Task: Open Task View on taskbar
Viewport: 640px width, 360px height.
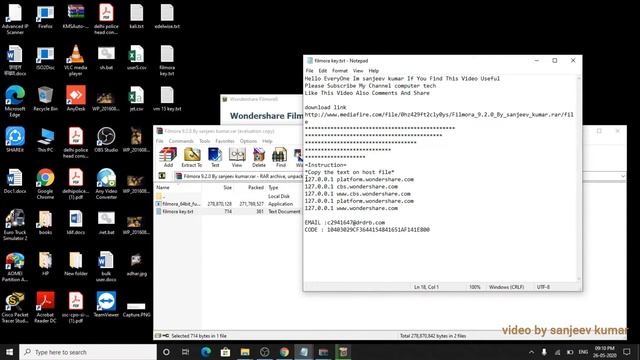Action: click(185, 351)
